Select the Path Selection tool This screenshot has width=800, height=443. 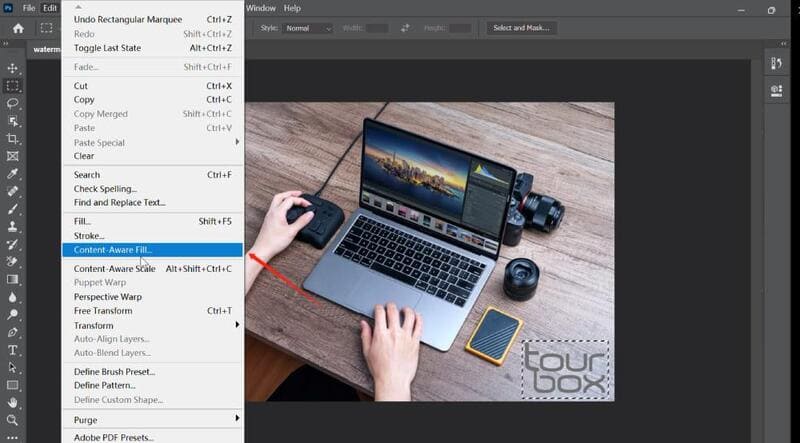[12, 367]
